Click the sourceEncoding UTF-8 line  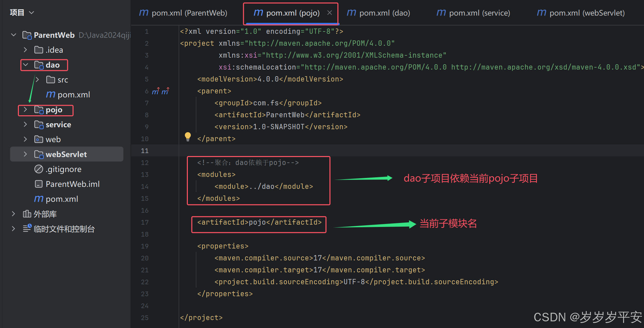coord(356,282)
